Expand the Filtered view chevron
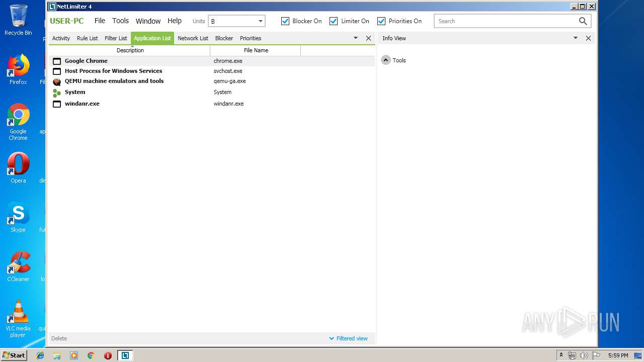Screen dimensions: 644x362 tap(332, 338)
